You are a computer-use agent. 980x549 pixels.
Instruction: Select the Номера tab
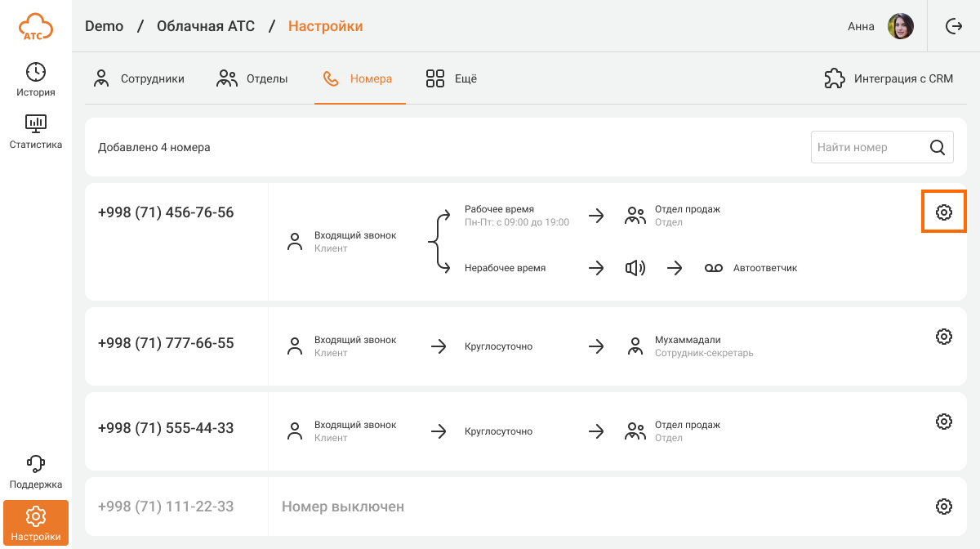coord(359,79)
